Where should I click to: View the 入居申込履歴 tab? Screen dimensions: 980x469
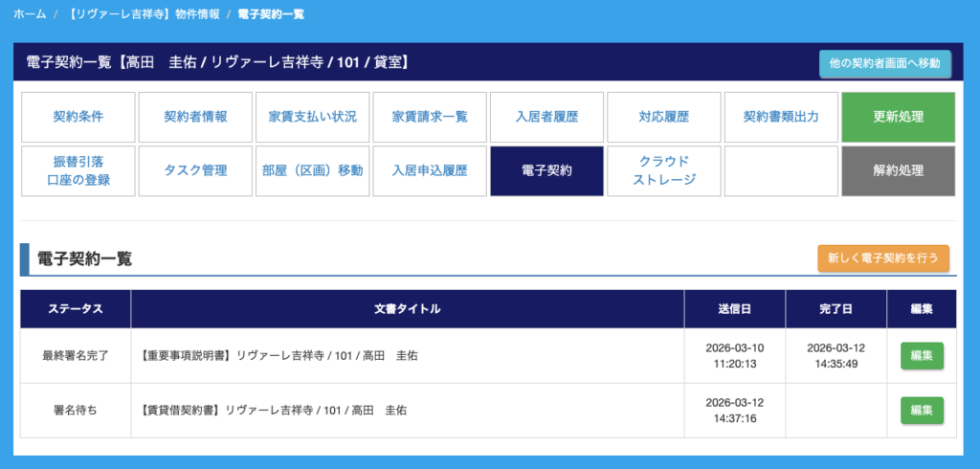(x=430, y=170)
